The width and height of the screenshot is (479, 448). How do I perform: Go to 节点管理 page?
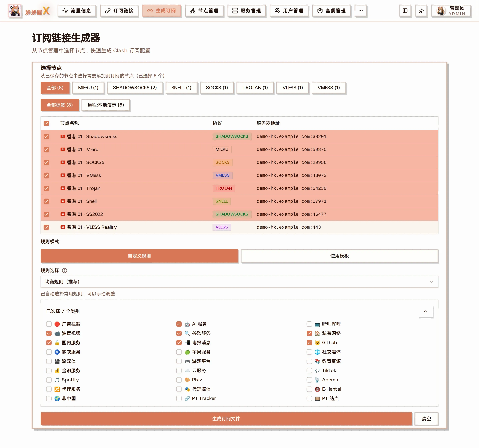coord(204,11)
